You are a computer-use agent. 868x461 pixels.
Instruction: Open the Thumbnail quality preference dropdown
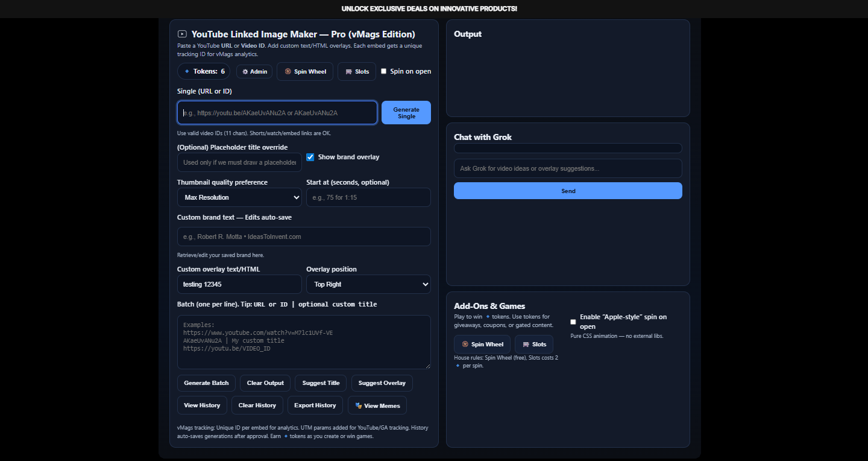click(x=239, y=197)
